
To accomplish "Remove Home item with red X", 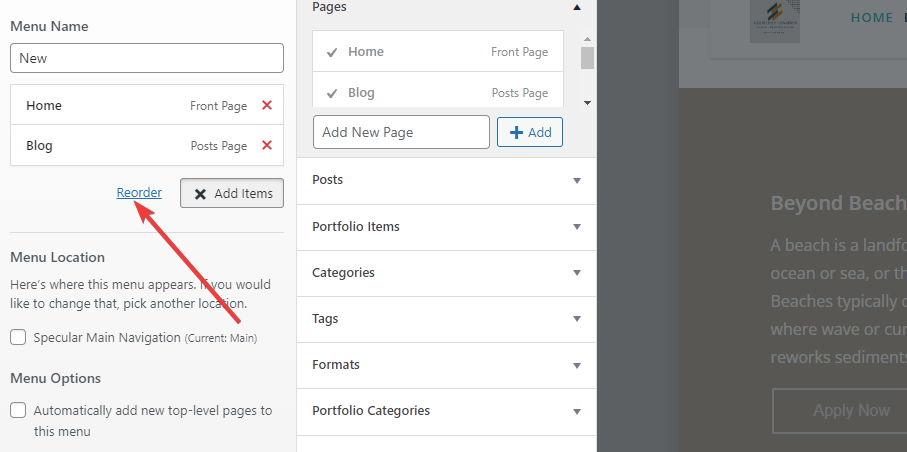I will [x=267, y=105].
